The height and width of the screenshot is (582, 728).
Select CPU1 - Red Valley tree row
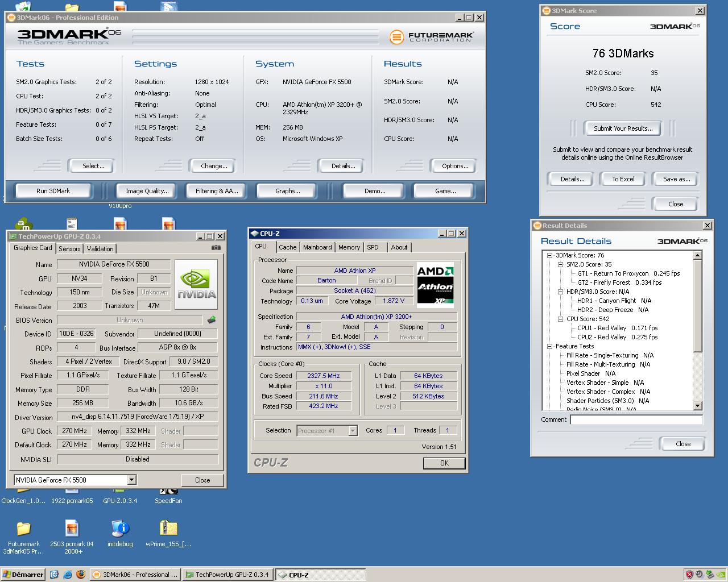point(617,328)
